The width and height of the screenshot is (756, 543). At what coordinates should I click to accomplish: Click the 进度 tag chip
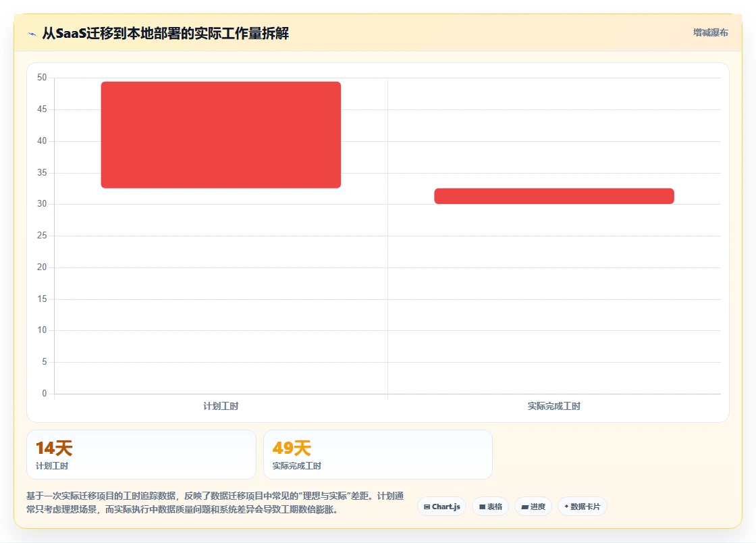[x=533, y=507]
